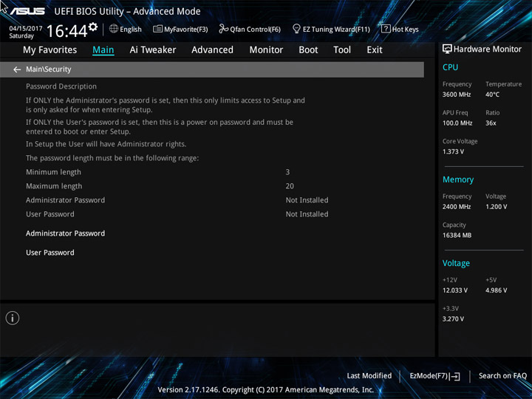The width and height of the screenshot is (532, 399).
Task: Open the Advanced tab
Action: pyautogui.click(x=212, y=50)
